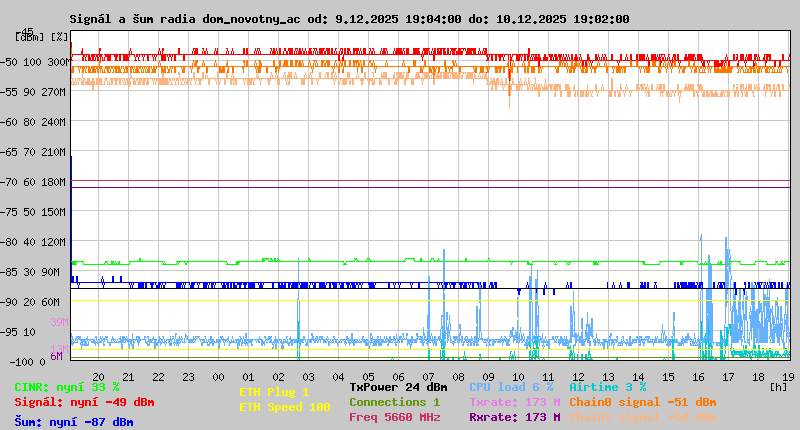Click the '-65 70 210M' y-axis label

coord(34,152)
